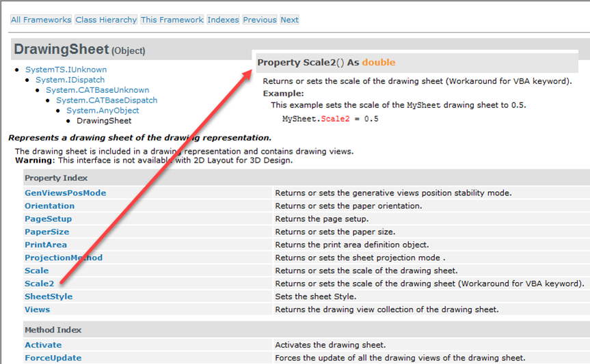Go to the Previous page
Image resolution: width=590 pixels, height=364 pixels.
[x=260, y=20]
